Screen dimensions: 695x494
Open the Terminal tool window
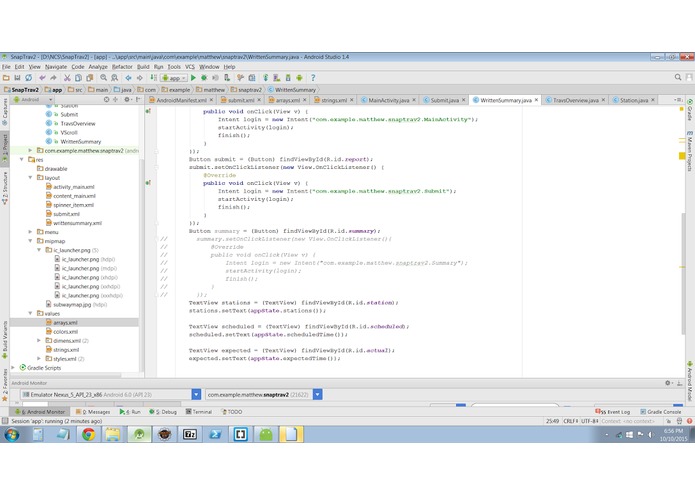coord(199,412)
